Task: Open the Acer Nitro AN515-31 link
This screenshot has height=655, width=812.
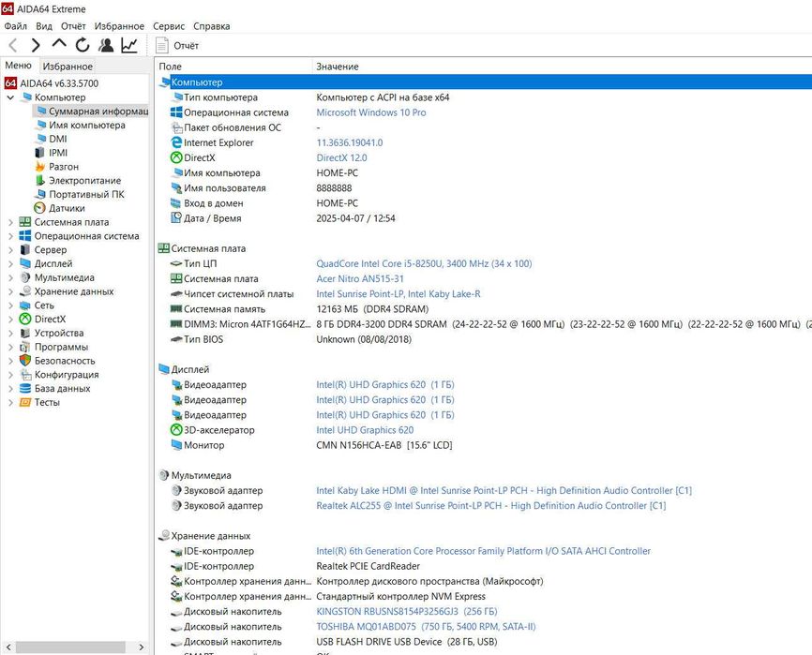Action: [x=360, y=279]
